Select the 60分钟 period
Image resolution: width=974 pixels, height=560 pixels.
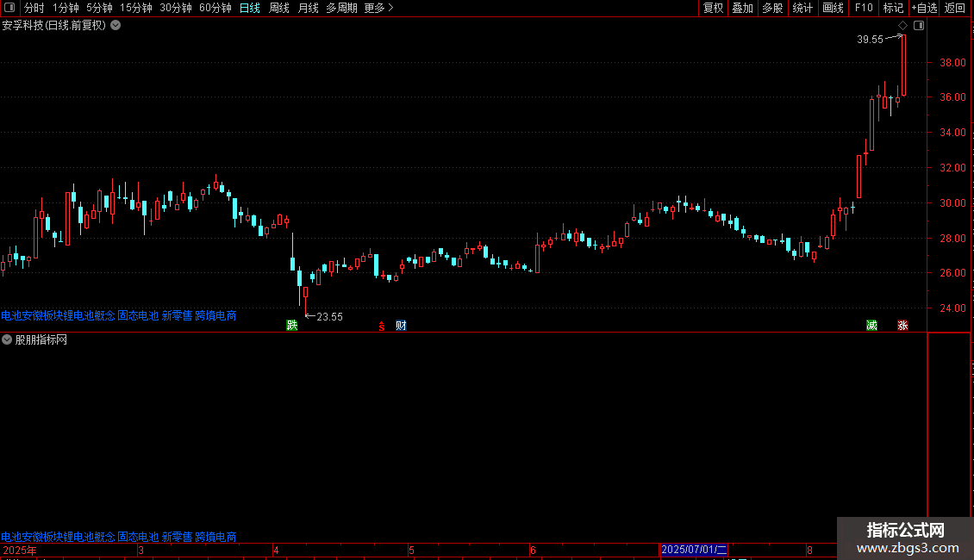215,8
